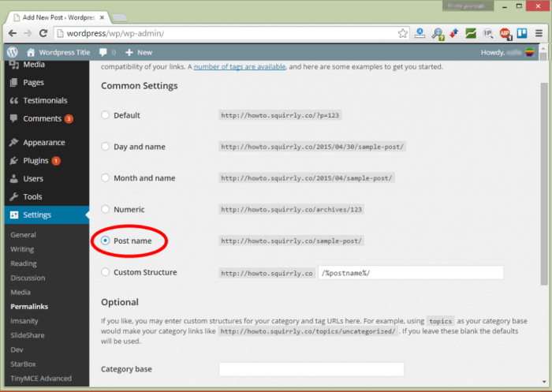The height and width of the screenshot is (392, 552).
Task: Click the home icon beside Wordpress Title
Action: pyautogui.click(x=31, y=52)
